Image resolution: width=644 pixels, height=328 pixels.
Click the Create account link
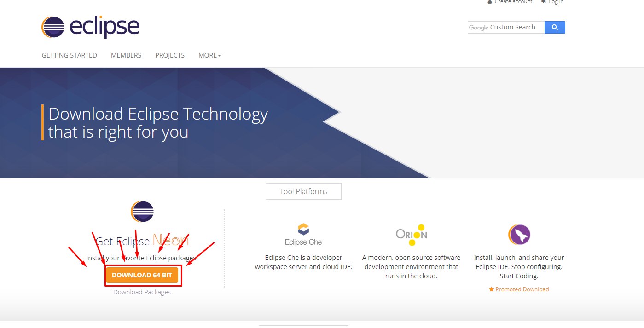513,2
